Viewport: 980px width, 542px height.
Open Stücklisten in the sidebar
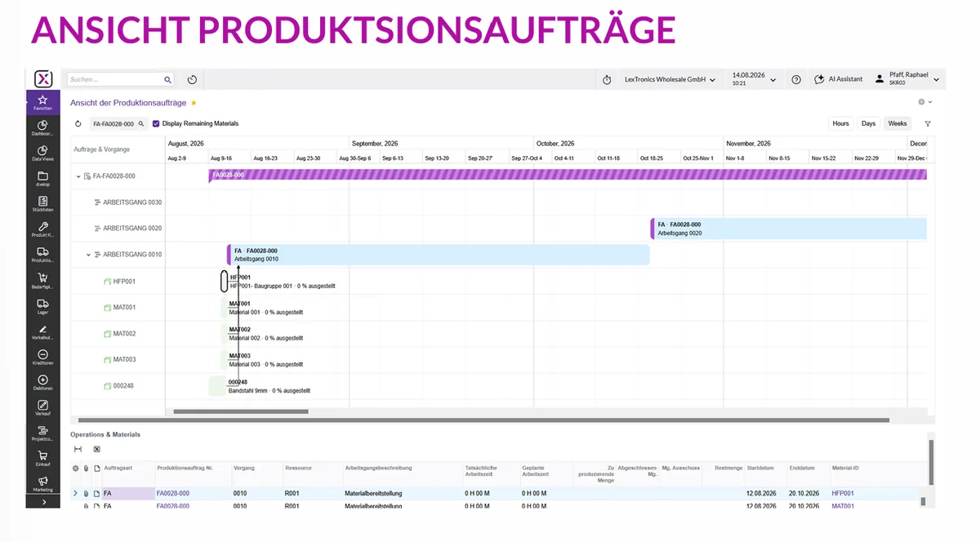(42, 204)
